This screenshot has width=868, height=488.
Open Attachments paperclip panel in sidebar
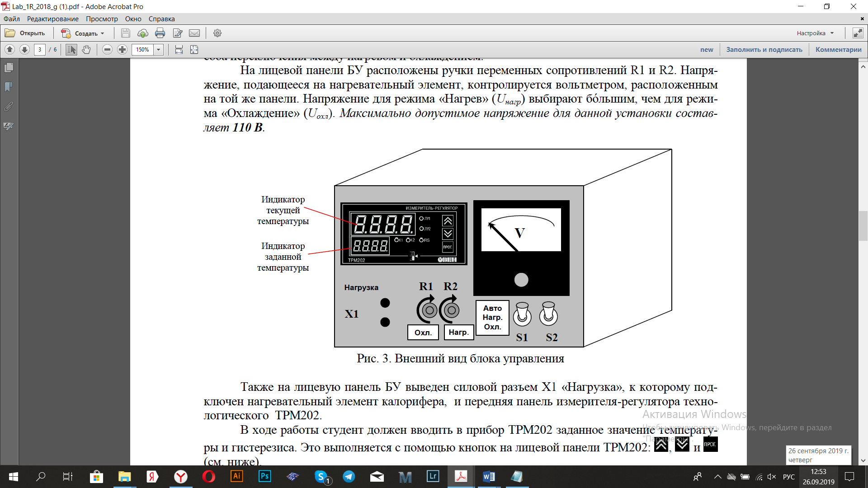[x=9, y=107]
